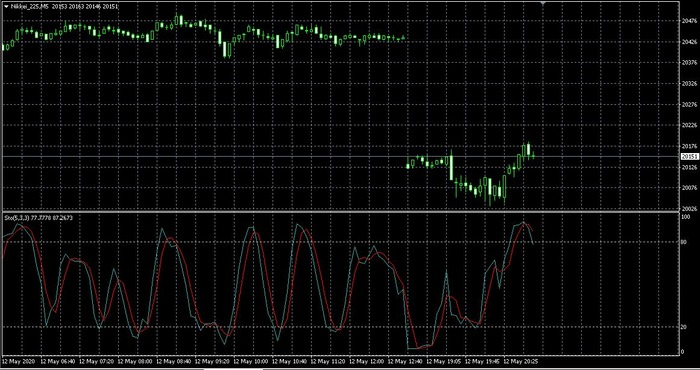Viewport: 700px width, 370px height.
Task: Click the 12 May 12:00 time label
Action: click(x=367, y=361)
